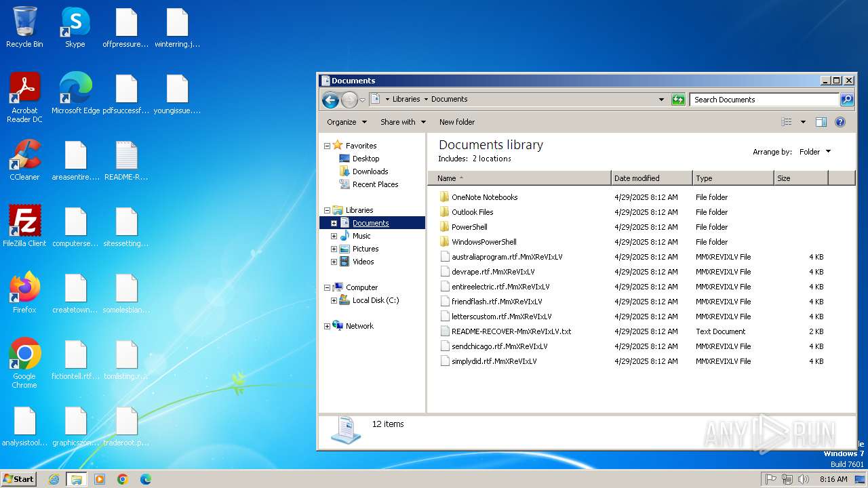Click the Back navigation arrow in Explorer

pos(330,100)
